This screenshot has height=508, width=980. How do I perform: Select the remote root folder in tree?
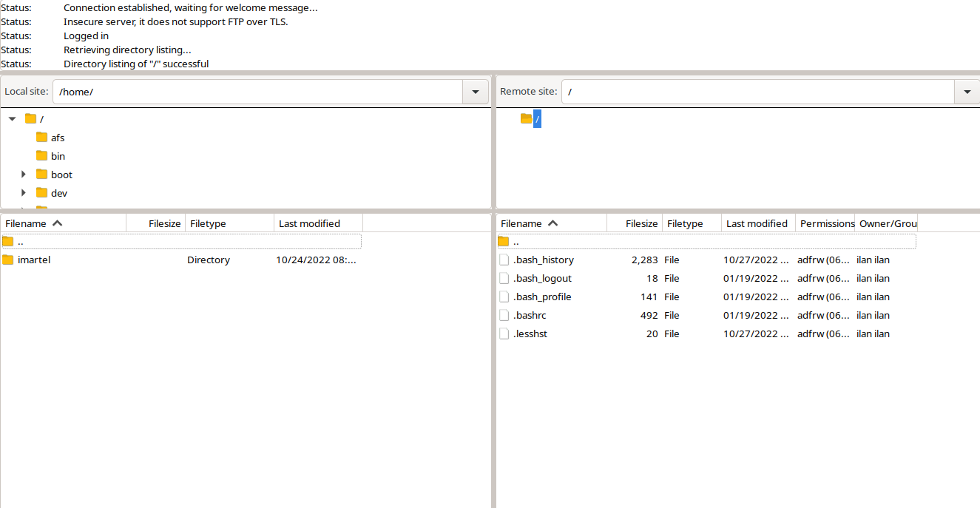tap(538, 118)
